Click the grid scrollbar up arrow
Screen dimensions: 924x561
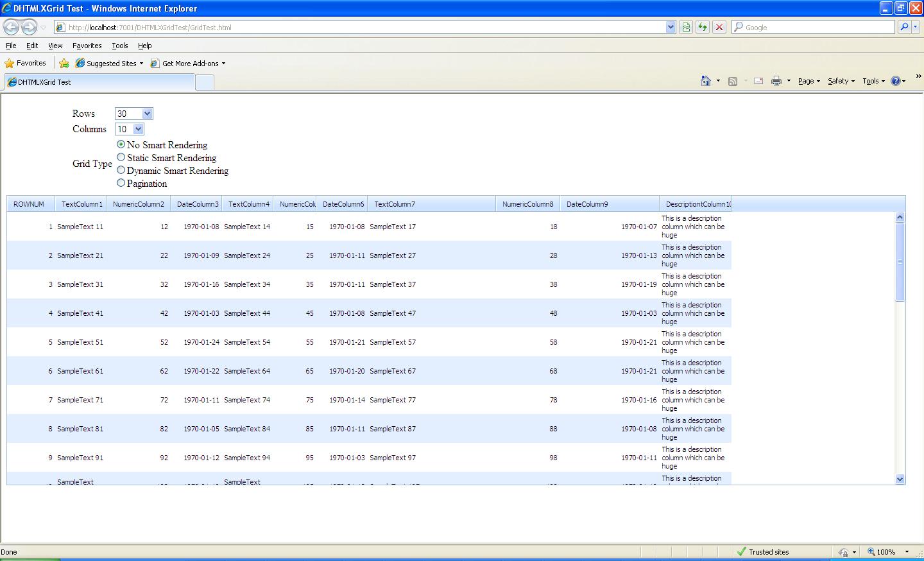tap(900, 217)
